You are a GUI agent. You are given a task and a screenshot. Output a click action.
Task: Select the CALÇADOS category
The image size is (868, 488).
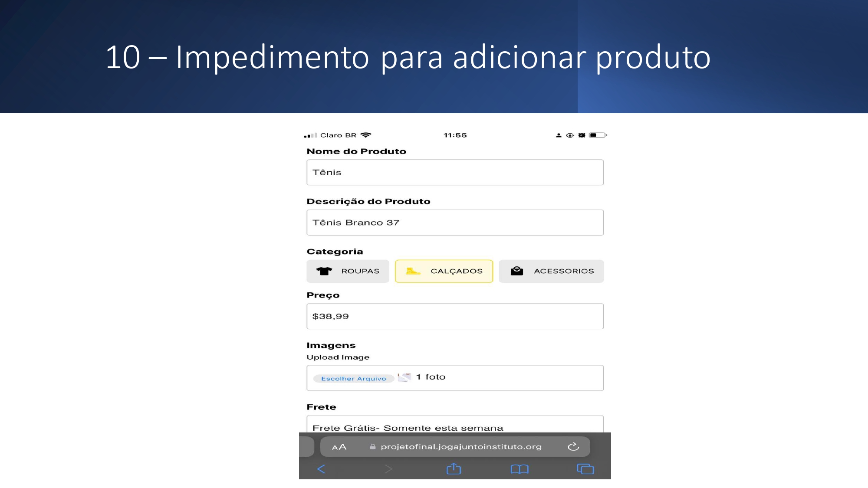coord(444,271)
